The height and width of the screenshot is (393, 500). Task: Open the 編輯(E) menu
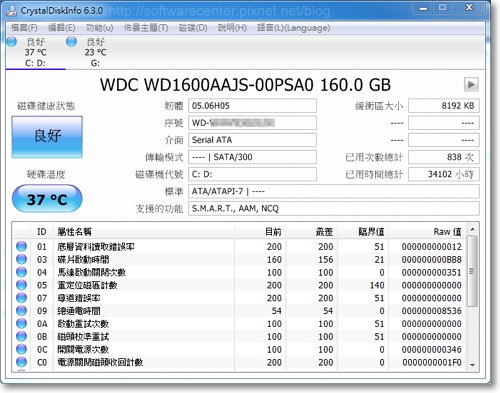pos(62,28)
